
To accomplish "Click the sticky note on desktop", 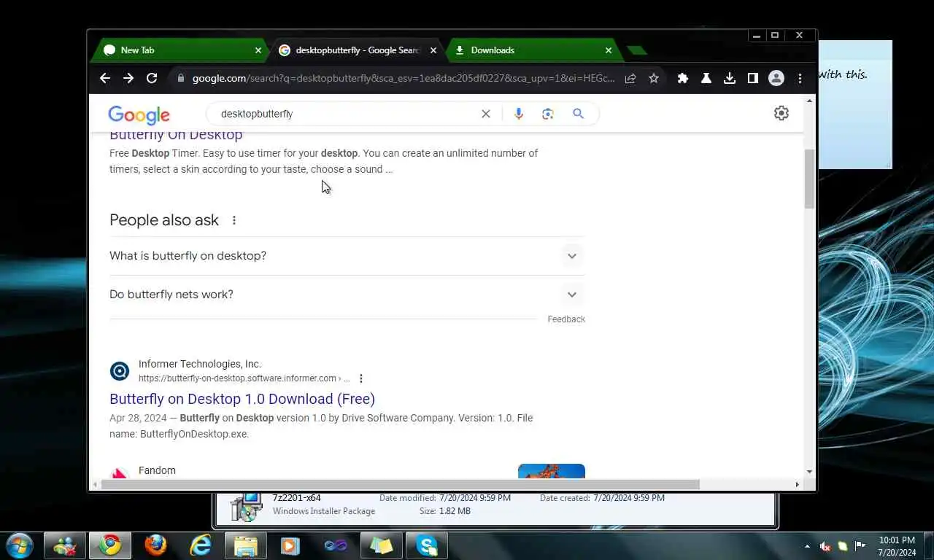I will click(x=855, y=104).
